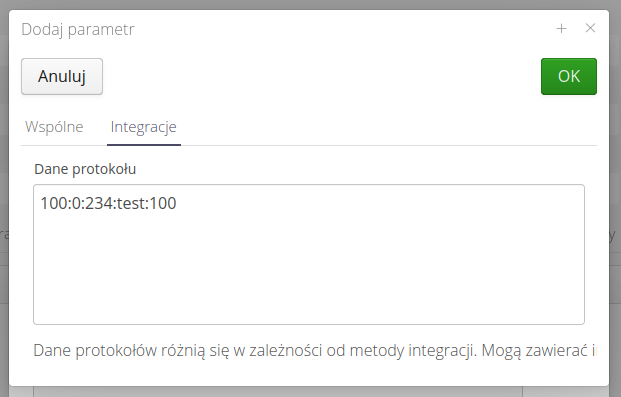This screenshot has width=621, height=397.
Task: Click the trailing 100 after test
Action: coord(163,203)
